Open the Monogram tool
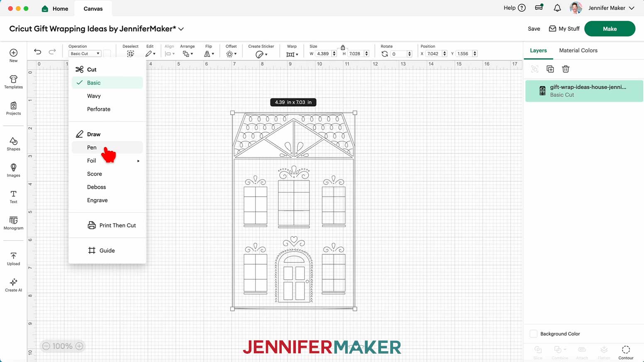644x362 pixels. coord(13,223)
